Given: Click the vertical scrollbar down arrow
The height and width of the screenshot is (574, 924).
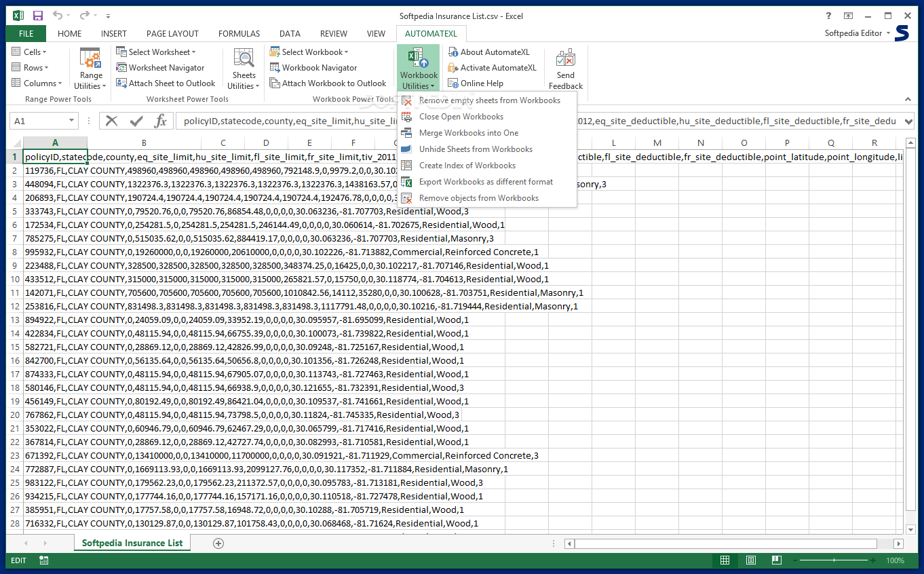Looking at the screenshot, I should (x=910, y=529).
